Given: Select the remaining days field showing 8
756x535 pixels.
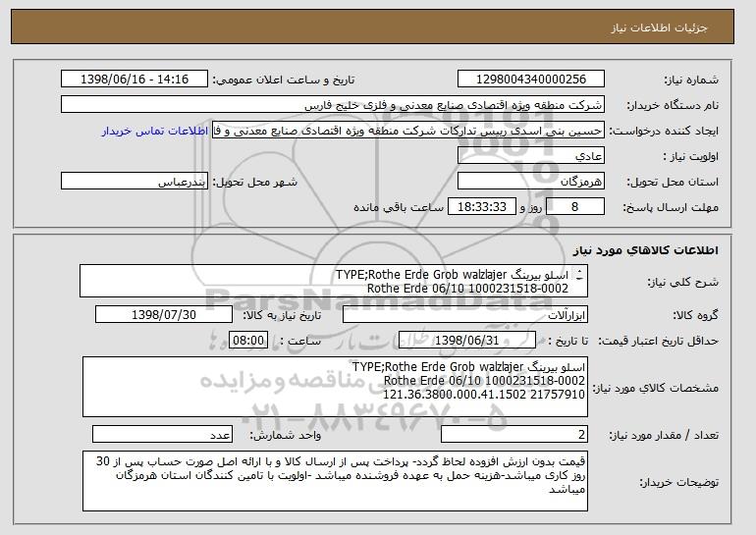Looking at the screenshot, I should [575, 207].
